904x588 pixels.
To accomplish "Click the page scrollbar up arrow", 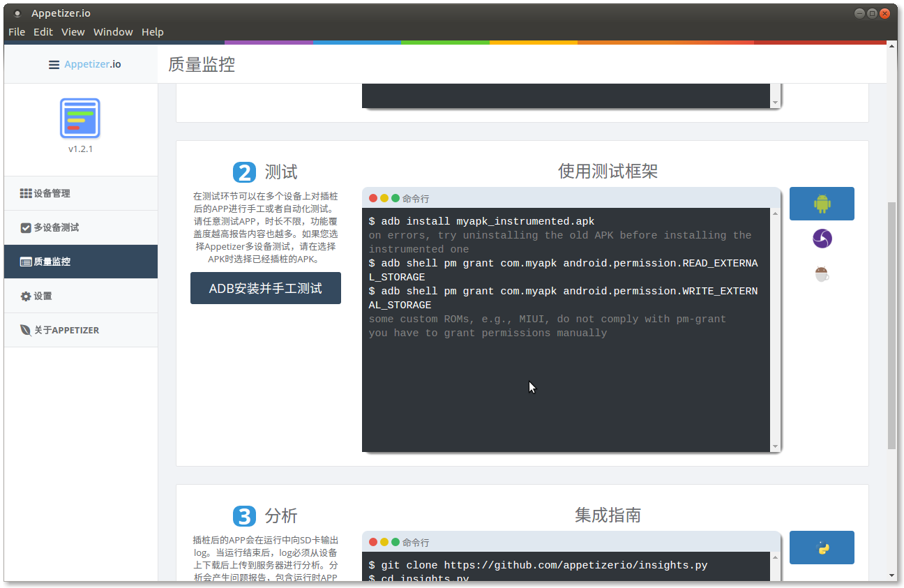I will tap(892, 45).
